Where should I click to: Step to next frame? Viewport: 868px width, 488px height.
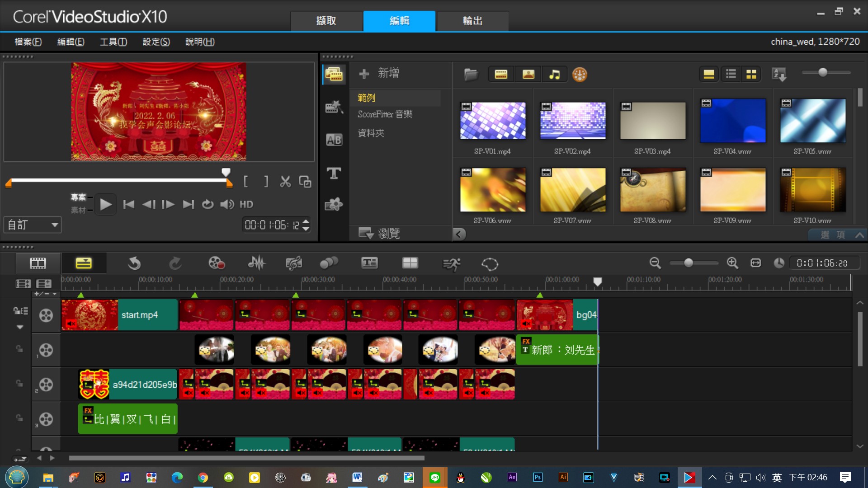click(168, 205)
